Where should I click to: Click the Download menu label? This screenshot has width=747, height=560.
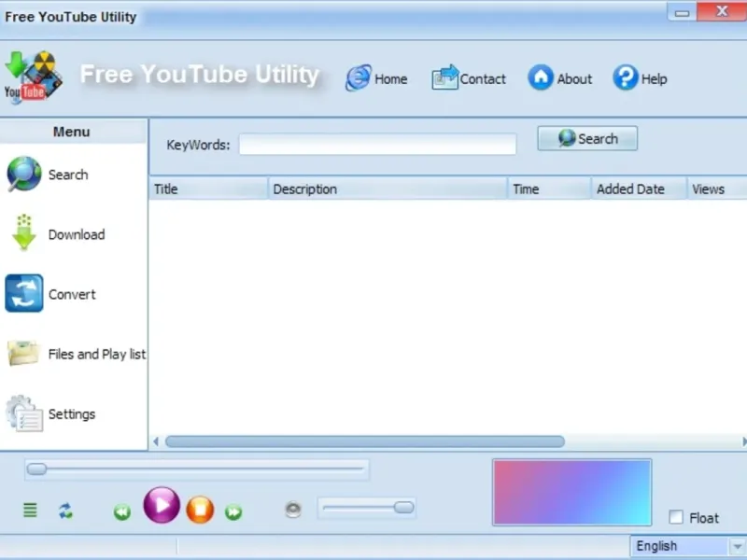pos(77,235)
